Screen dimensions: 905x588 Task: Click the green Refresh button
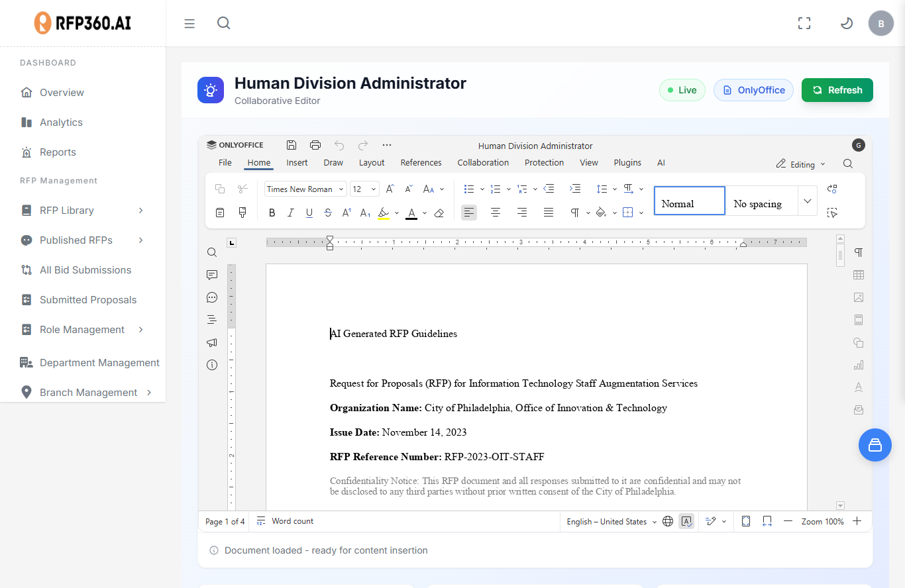tap(837, 90)
